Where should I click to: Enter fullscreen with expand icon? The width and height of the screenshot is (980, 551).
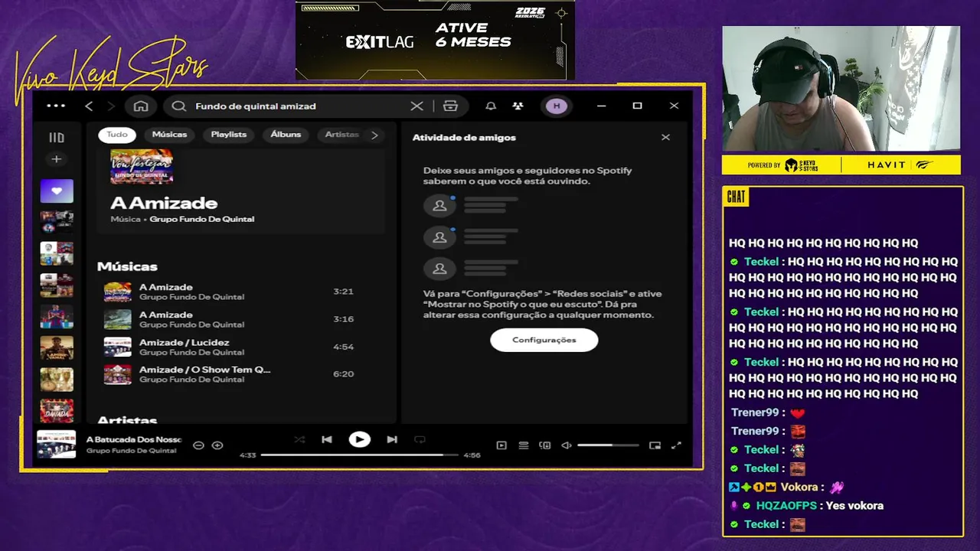tap(676, 445)
